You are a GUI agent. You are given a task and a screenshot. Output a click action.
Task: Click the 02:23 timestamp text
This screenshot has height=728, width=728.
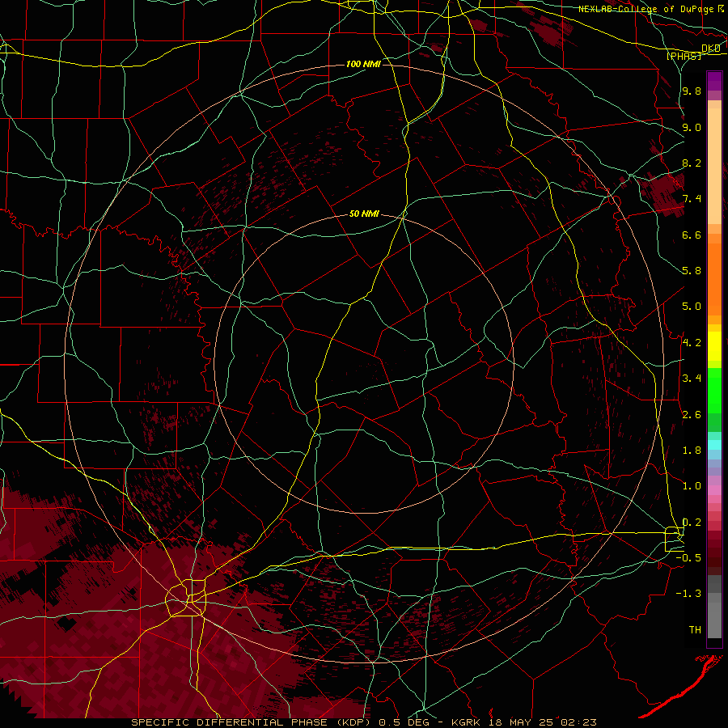click(x=580, y=722)
